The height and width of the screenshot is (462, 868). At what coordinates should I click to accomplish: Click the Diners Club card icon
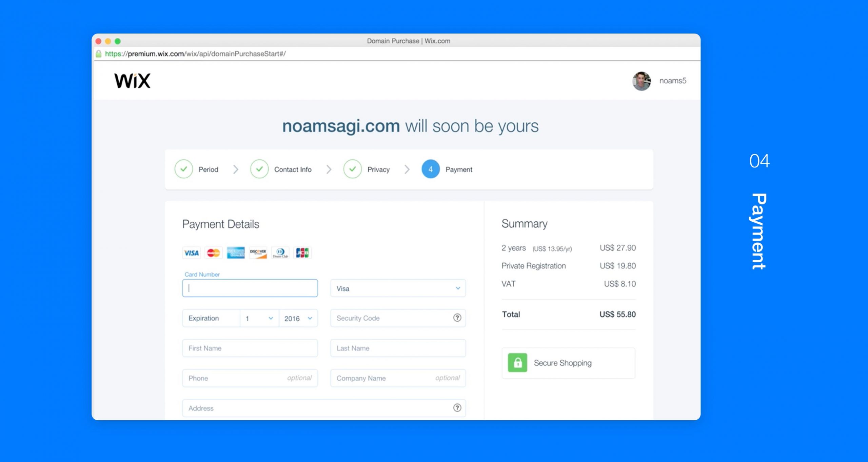[280, 253]
